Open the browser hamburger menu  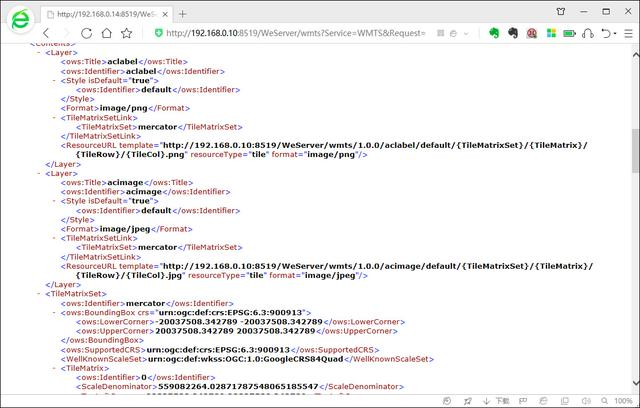pyautogui.click(x=629, y=33)
